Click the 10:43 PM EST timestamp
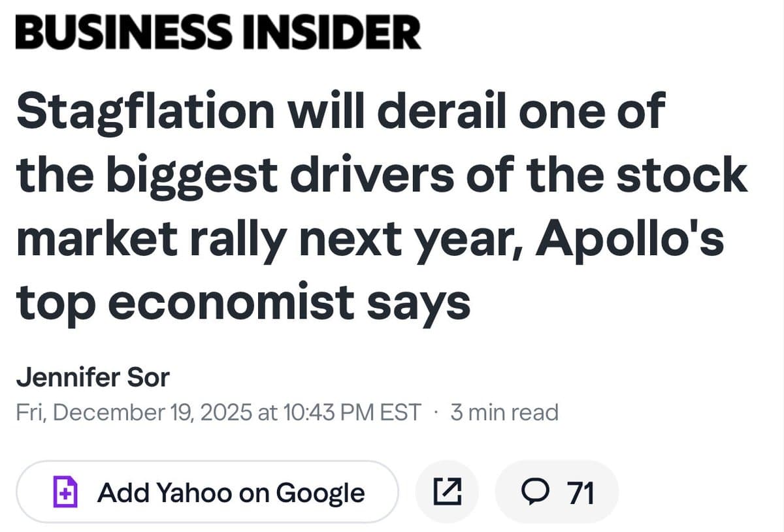Image resolution: width=784 pixels, height=532 pixels. click(x=353, y=413)
